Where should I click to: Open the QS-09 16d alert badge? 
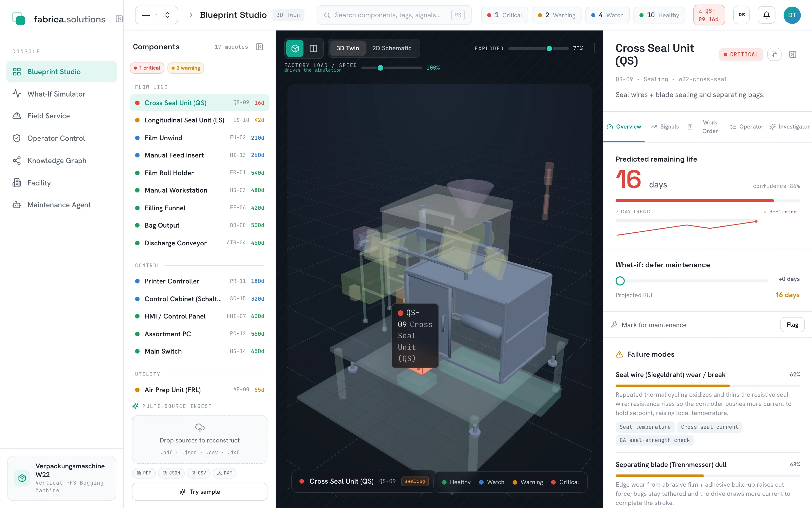coord(709,15)
